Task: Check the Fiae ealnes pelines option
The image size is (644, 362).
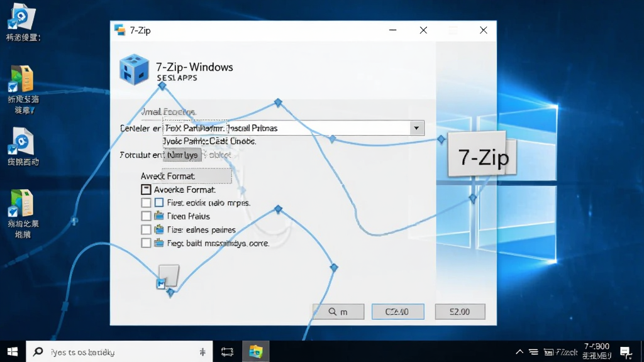Action: 146,229
